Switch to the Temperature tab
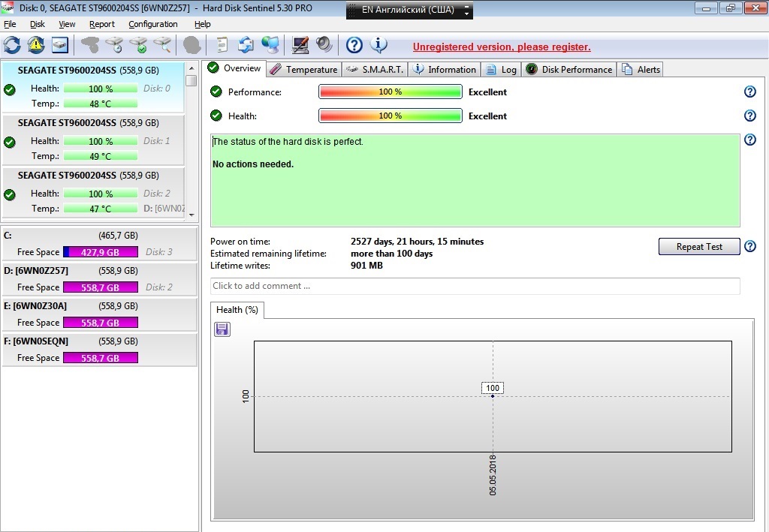This screenshot has height=532, width=769. (304, 70)
